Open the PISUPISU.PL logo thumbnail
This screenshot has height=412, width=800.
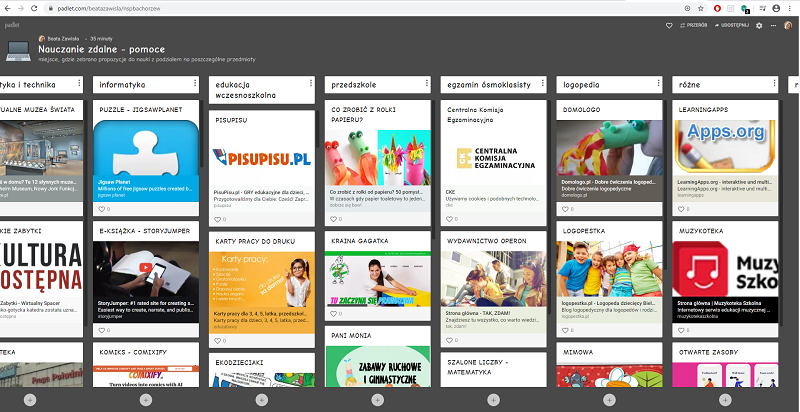coord(262,157)
